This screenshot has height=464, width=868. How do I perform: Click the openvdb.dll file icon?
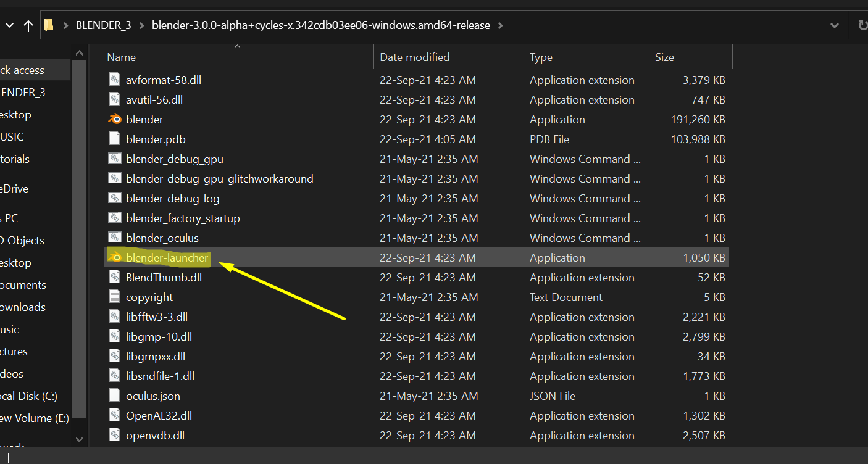click(x=114, y=435)
